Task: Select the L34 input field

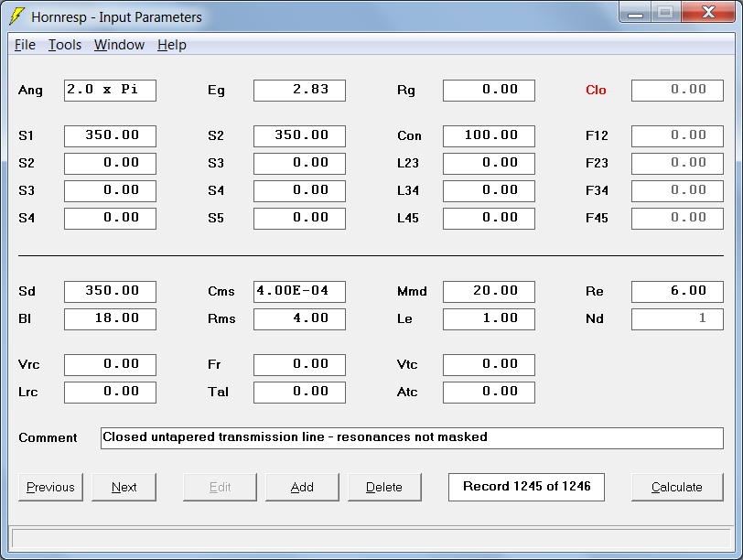Action: [489, 191]
